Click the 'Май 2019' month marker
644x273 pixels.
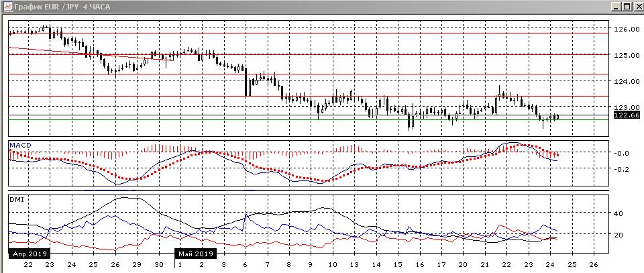[x=195, y=254]
